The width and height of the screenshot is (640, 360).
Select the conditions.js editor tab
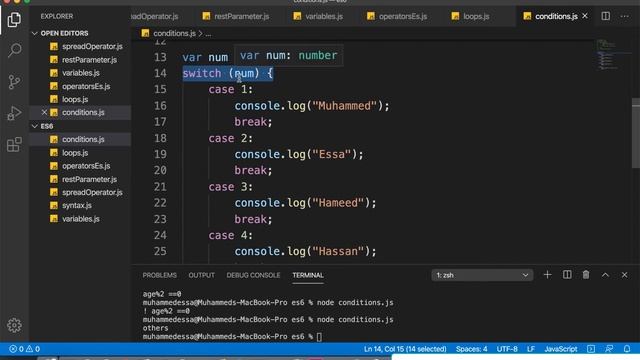[556, 16]
